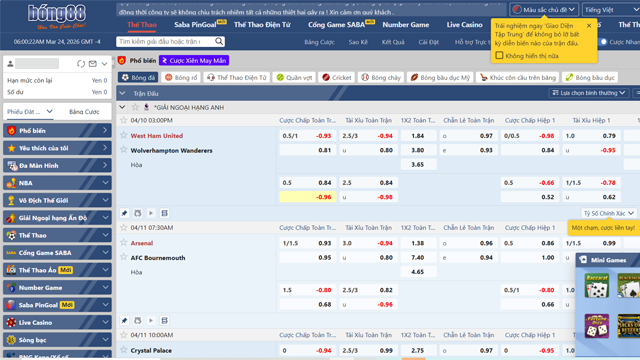This screenshot has height=360, width=640.
Task: Select Bóng bầu dục Mỹ filter
Action: pyautogui.click(x=440, y=77)
